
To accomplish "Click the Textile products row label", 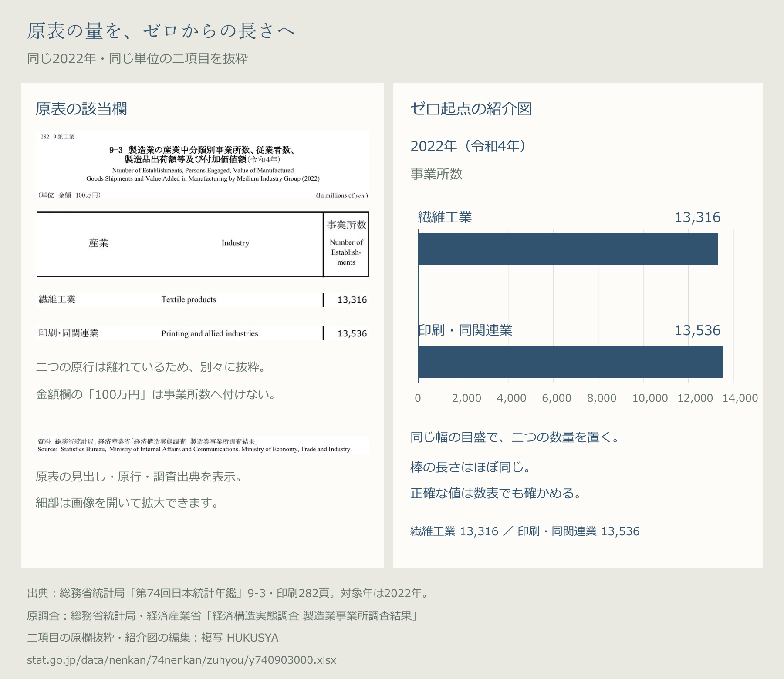I will tap(189, 299).
